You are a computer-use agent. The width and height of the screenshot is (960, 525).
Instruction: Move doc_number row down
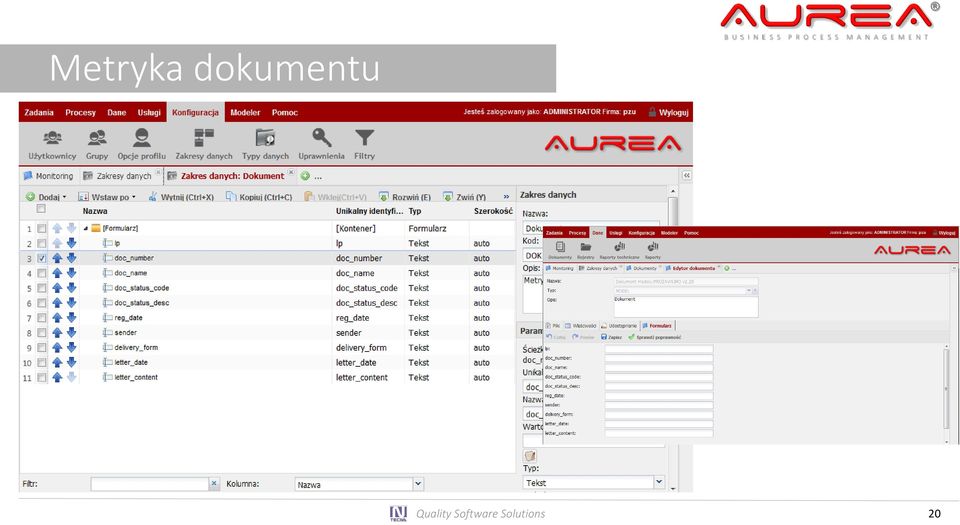(71, 258)
